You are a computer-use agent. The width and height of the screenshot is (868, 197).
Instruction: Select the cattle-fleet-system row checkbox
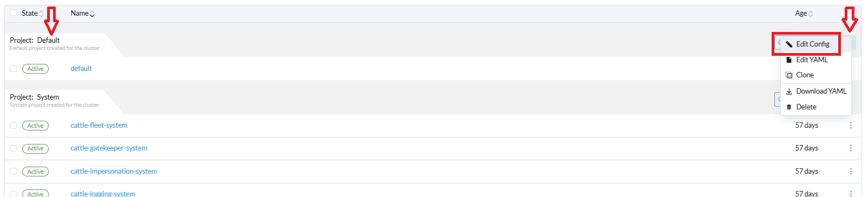pyautogui.click(x=14, y=125)
